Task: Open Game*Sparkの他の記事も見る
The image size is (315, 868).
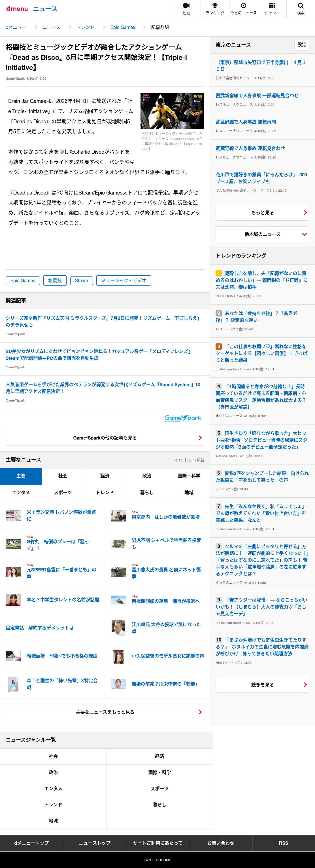Action: pos(105,438)
